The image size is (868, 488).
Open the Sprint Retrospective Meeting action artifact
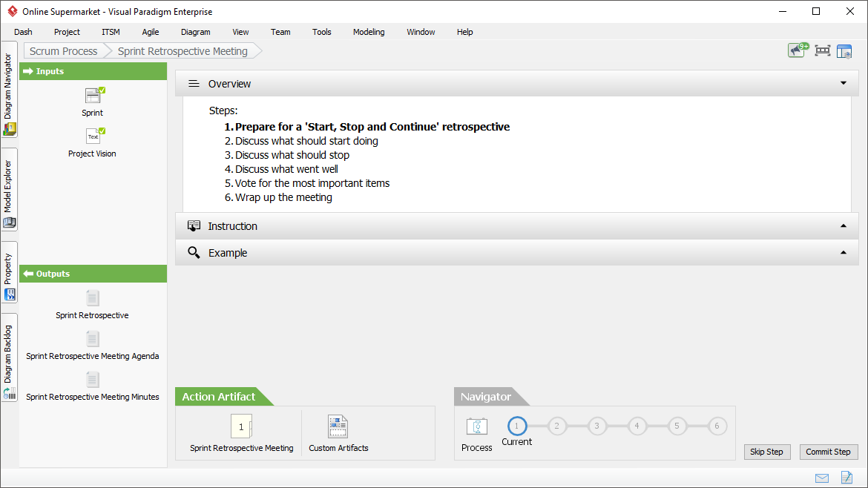click(x=241, y=426)
